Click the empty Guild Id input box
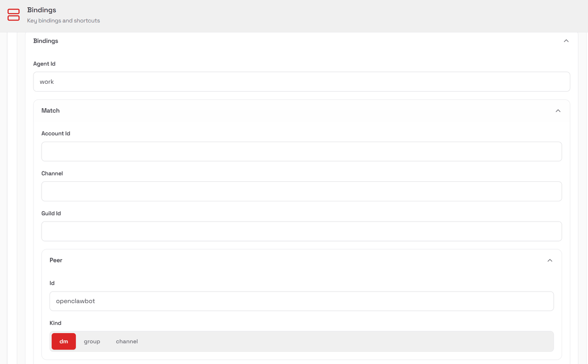Image resolution: width=588 pixels, height=364 pixels. click(301, 231)
